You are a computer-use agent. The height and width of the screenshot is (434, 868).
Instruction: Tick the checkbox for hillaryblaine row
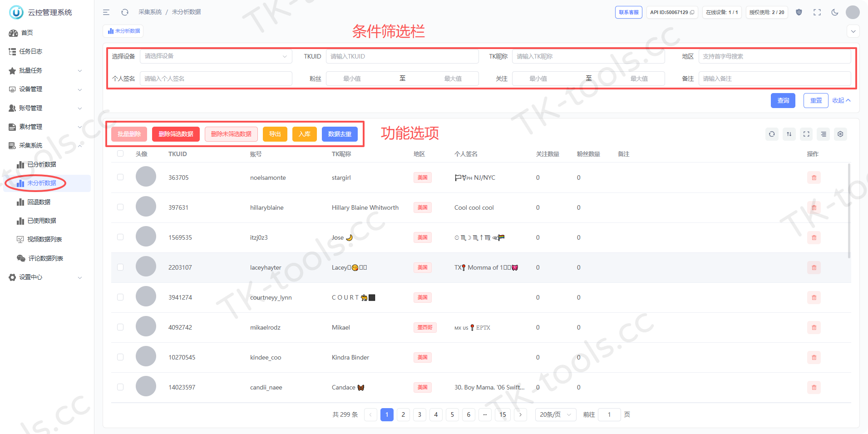point(120,207)
